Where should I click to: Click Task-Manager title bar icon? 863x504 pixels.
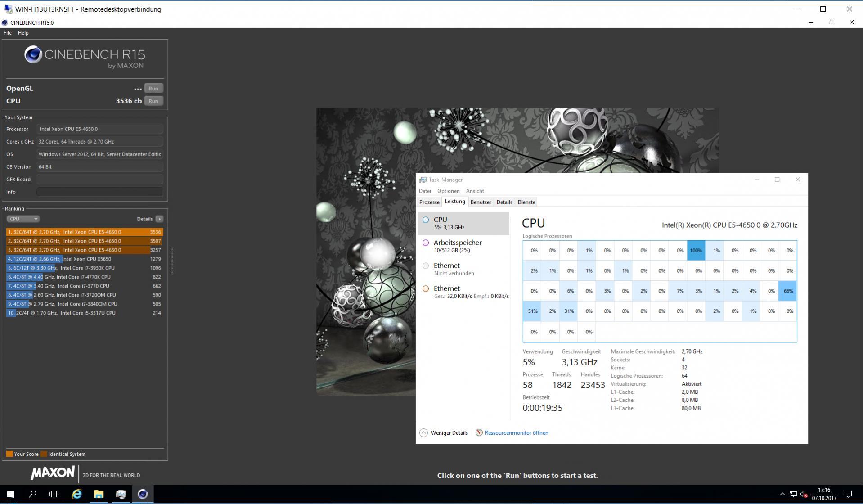click(423, 180)
